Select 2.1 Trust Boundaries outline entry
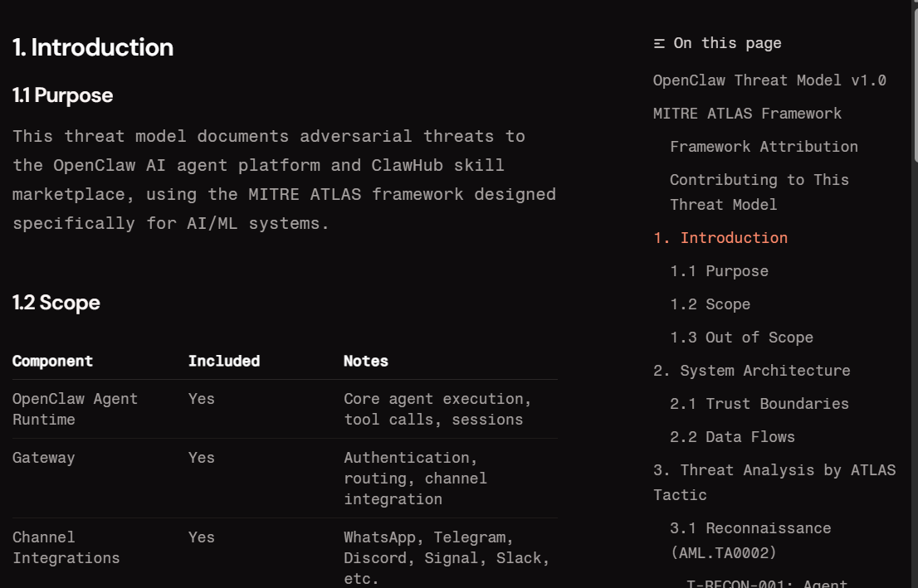 point(759,404)
